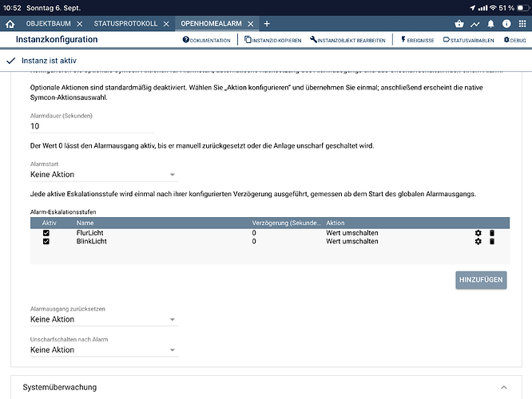Open the module store basket icon

(459, 23)
